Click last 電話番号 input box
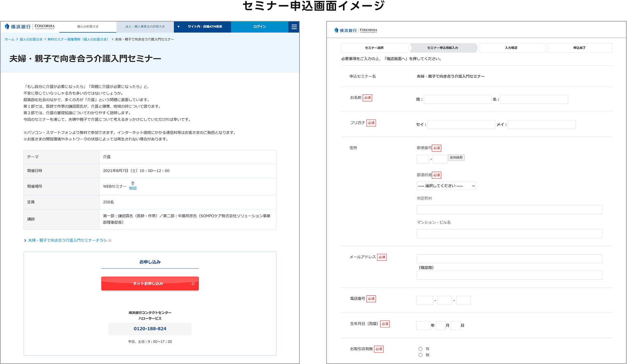This screenshot has width=627, height=364. click(463, 300)
